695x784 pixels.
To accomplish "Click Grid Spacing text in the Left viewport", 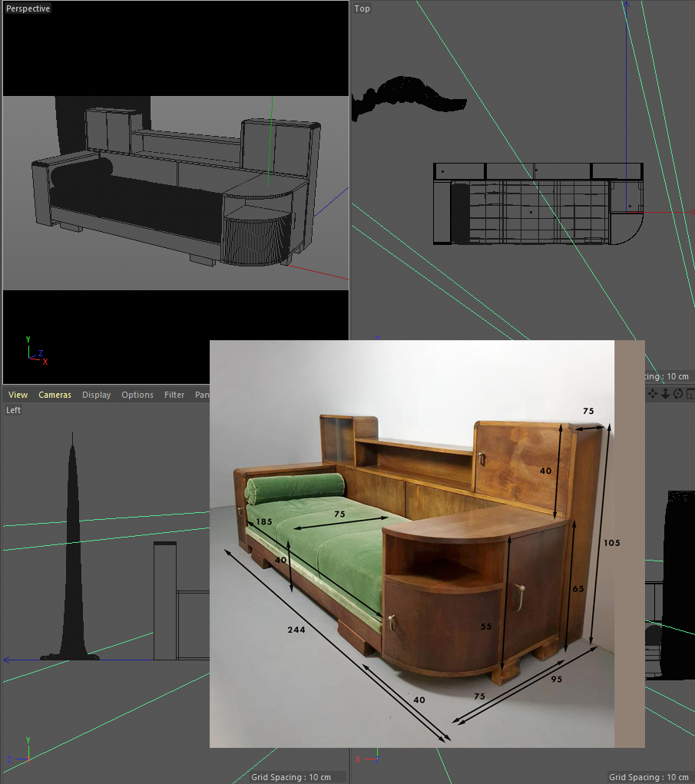I will [291, 777].
